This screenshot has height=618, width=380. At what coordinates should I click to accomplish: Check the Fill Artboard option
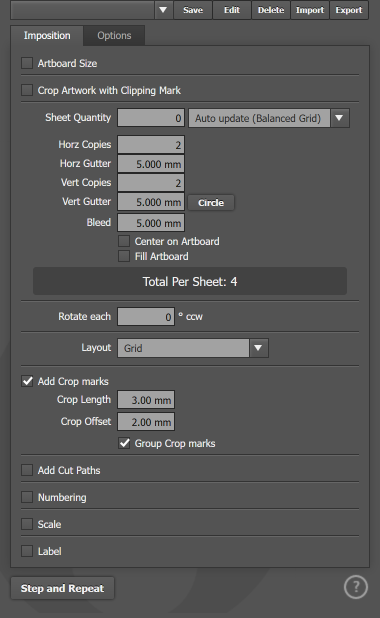pyautogui.click(x=124, y=256)
